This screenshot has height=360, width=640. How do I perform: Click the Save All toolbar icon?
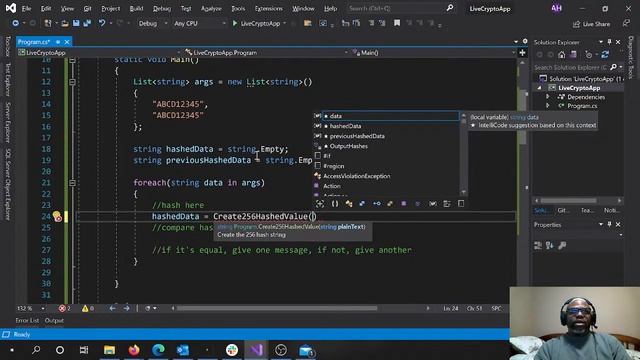(x=87, y=24)
